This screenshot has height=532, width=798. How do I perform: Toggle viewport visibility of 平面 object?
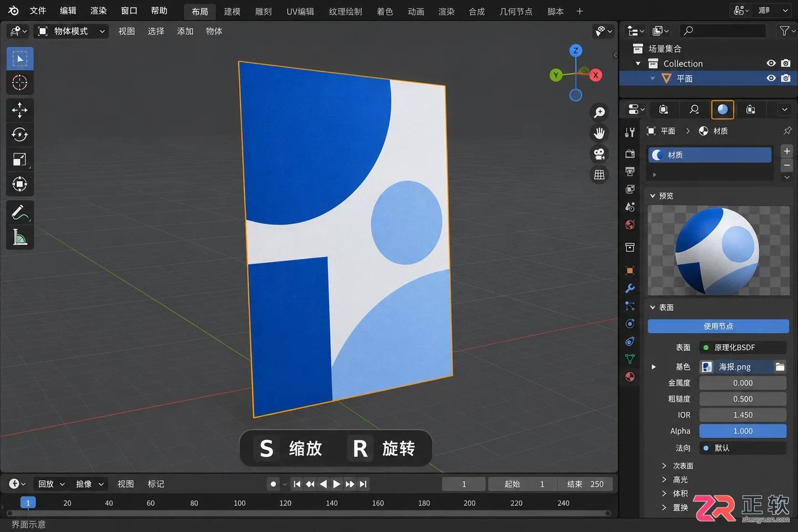771,78
